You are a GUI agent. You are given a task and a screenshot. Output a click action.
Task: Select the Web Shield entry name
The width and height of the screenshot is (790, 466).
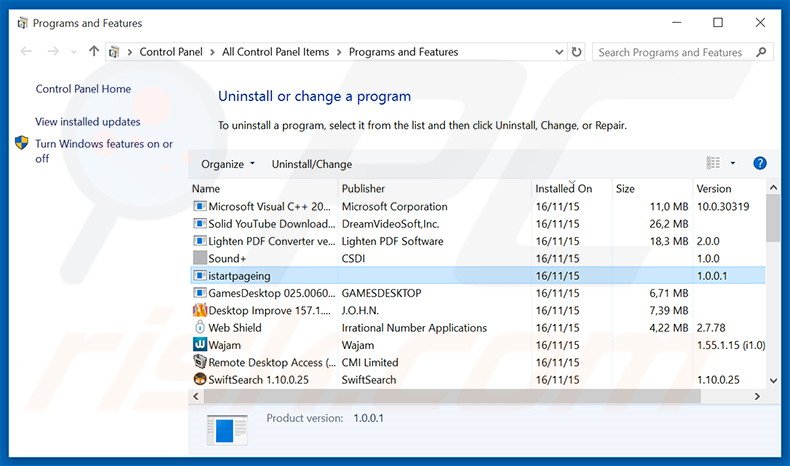(x=235, y=328)
